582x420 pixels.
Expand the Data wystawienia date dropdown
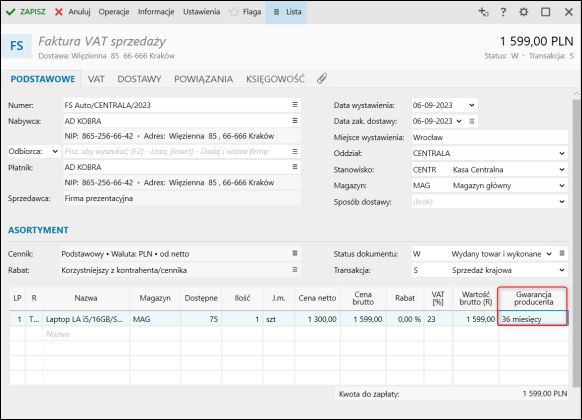(471, 105)
